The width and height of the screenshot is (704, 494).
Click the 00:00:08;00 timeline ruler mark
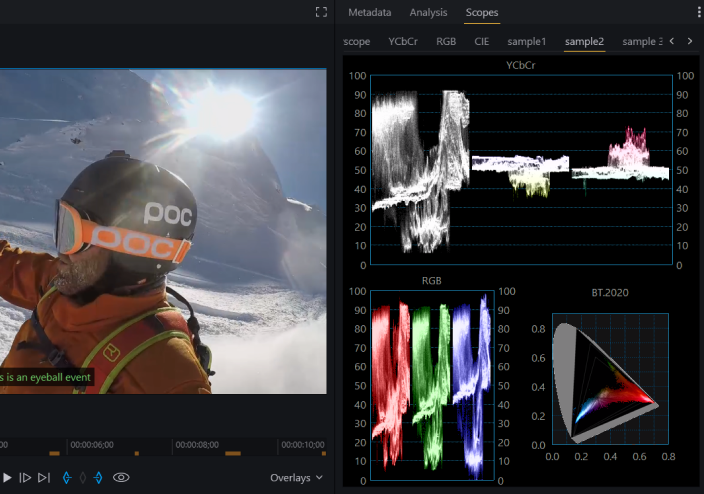click(198, 444)
